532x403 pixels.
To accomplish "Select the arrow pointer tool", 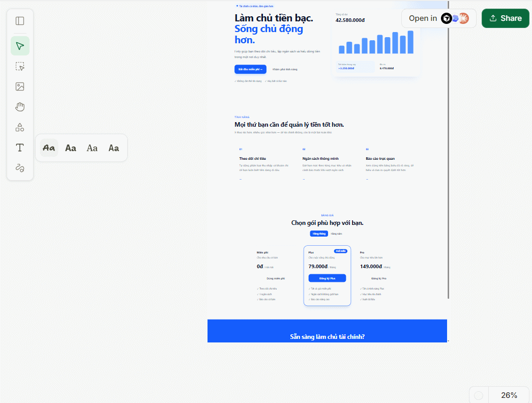I will tap(20, 46).
